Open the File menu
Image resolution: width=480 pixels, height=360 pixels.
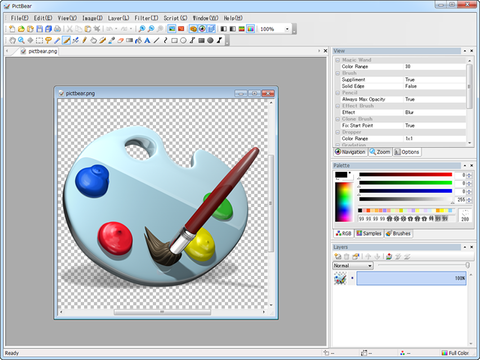point(19,18)
